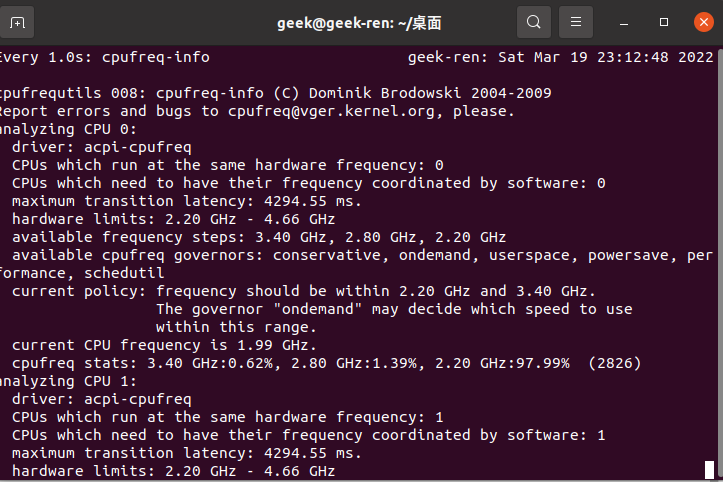The image size is (723, 482).
Task: Click the 'cpufreq stats' line
Action: (326, 363)
